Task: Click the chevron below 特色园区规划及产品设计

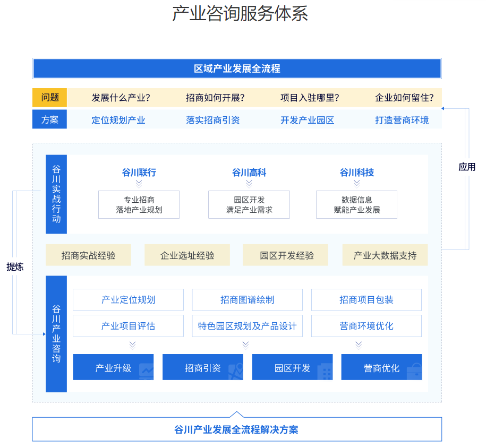Action: tap(246, 344)
